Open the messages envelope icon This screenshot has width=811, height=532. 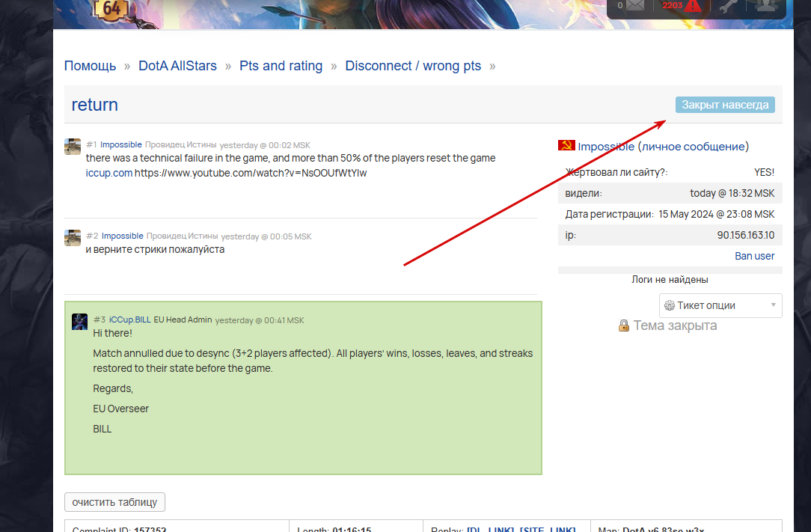[635, 6]
